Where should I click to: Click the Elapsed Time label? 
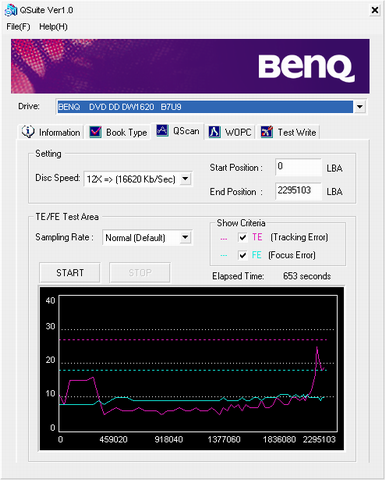point(238,276)
